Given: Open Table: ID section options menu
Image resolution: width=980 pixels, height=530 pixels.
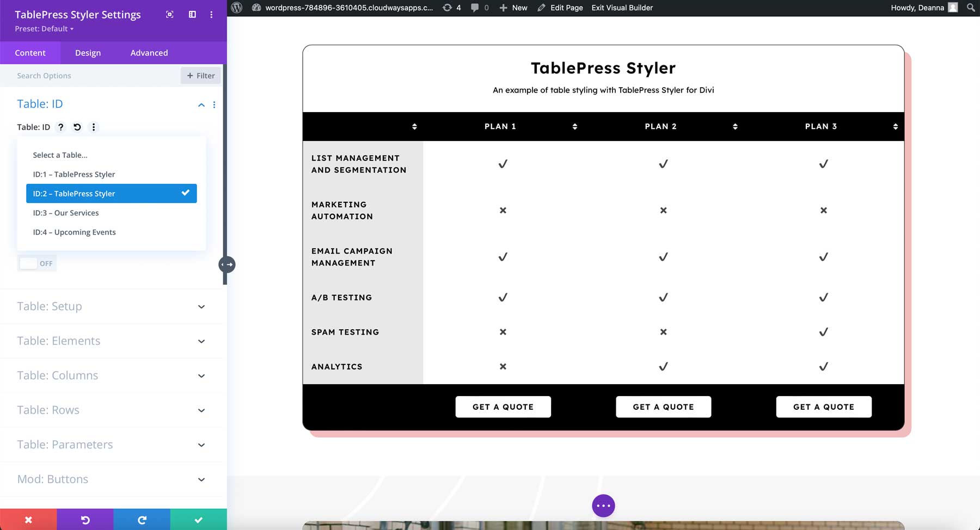Looking at the screenshot, I should click(214, 104).
